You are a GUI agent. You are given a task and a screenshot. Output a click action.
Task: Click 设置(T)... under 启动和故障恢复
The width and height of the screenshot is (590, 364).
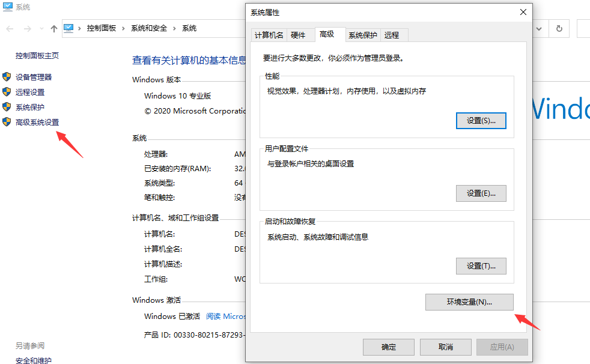[x=481, y=266]
